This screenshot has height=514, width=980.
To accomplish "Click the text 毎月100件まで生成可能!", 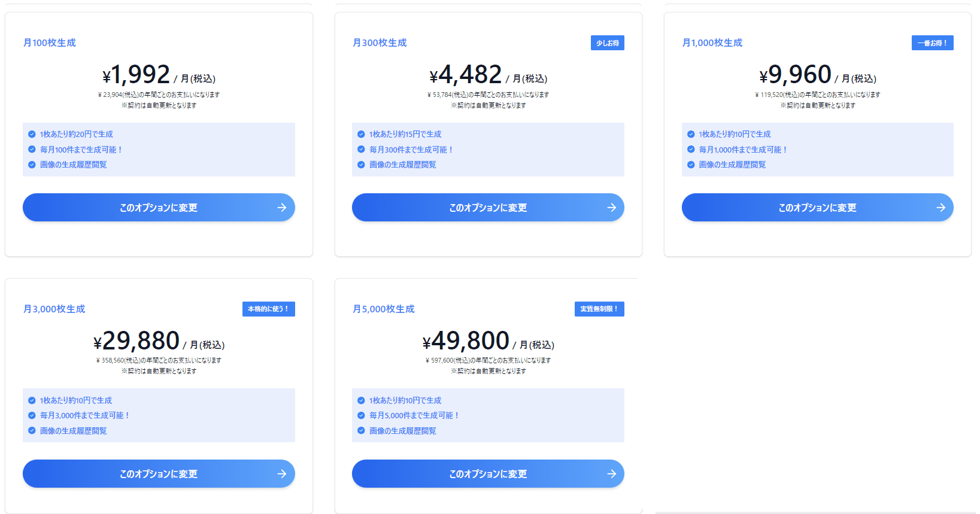I will click(81, 150).
